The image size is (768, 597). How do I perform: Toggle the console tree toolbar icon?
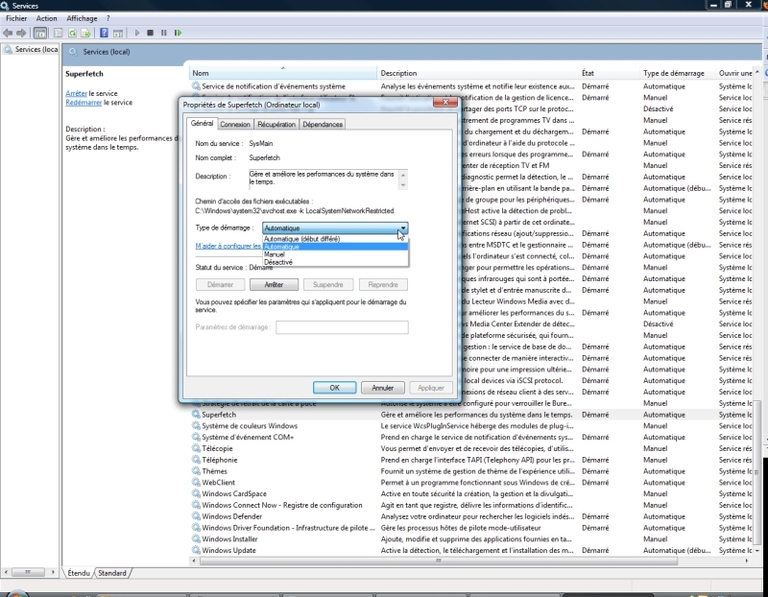(x=40, y=33)
